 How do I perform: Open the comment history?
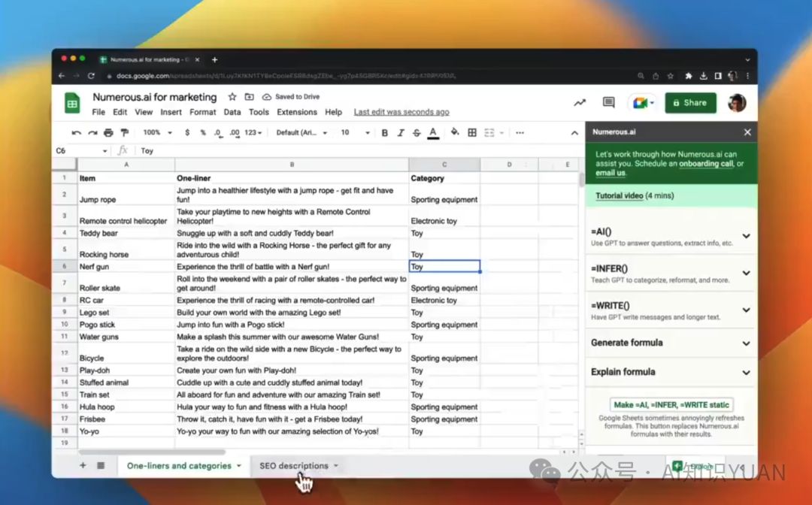click(x=608, y=102)
